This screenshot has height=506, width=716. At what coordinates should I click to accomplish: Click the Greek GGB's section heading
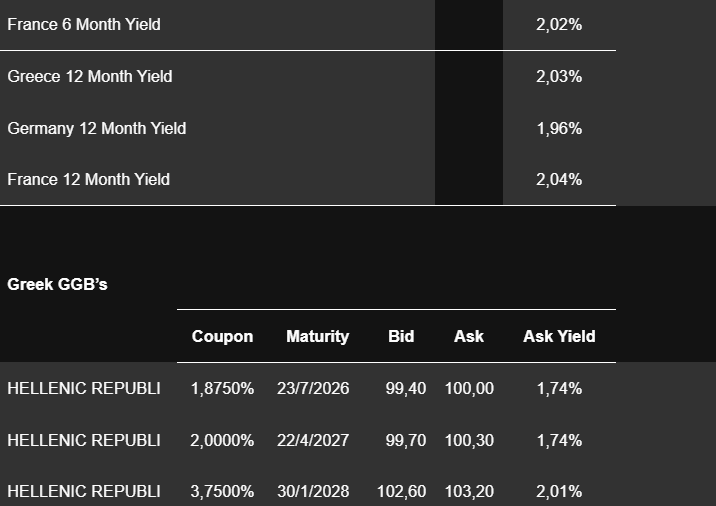tap(57, 284)
